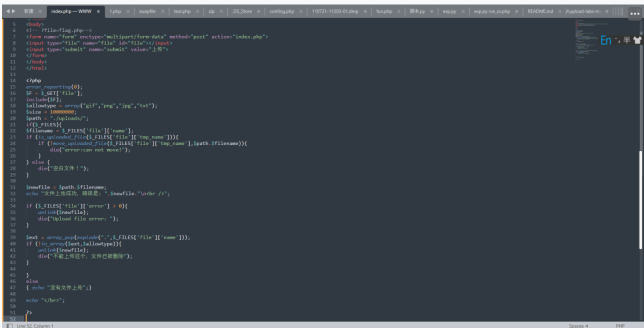Click the $size = 10000000; line

coord(52,112)
